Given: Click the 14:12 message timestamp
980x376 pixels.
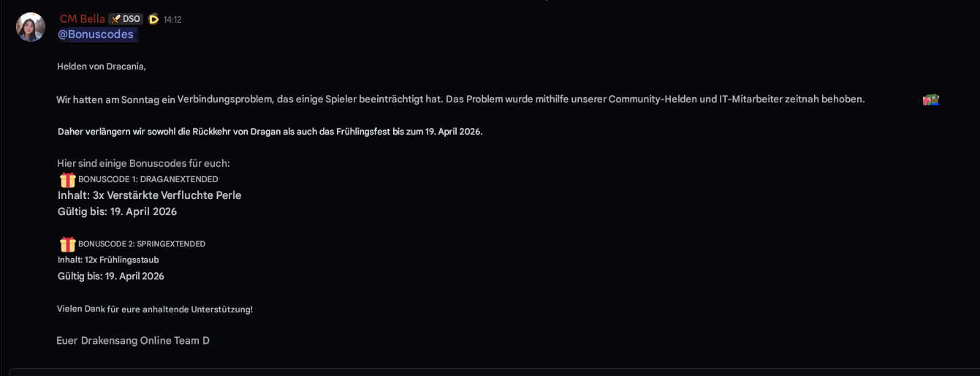Looking at the screenshot, I should (172, 20).
